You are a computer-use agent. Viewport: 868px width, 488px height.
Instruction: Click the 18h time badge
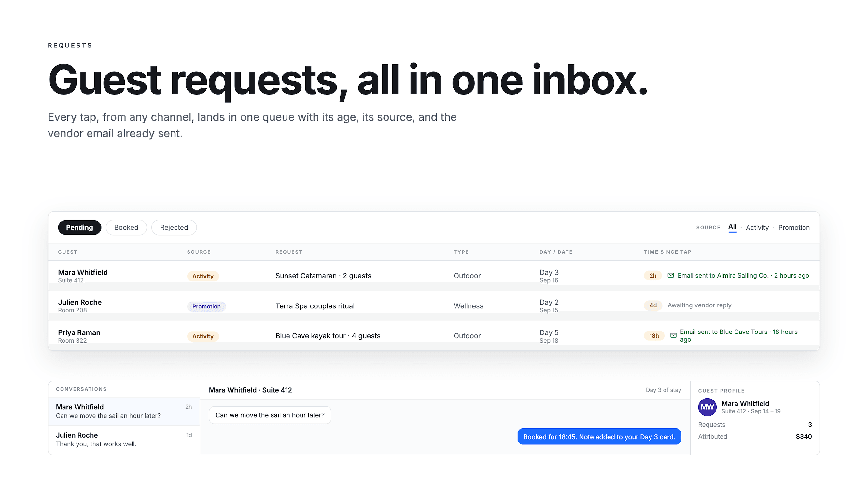click(654, 336)
